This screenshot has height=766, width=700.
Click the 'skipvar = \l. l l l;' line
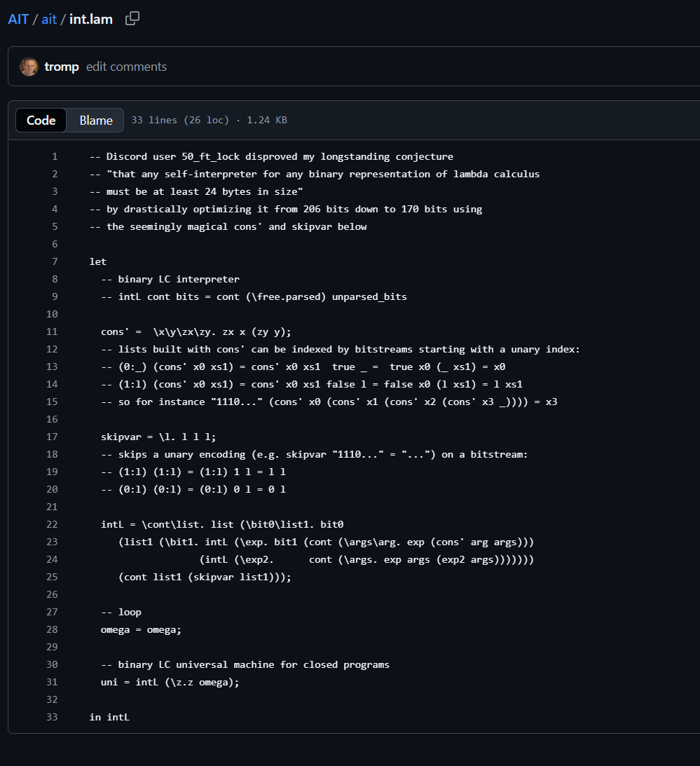[x=159, y=437]
